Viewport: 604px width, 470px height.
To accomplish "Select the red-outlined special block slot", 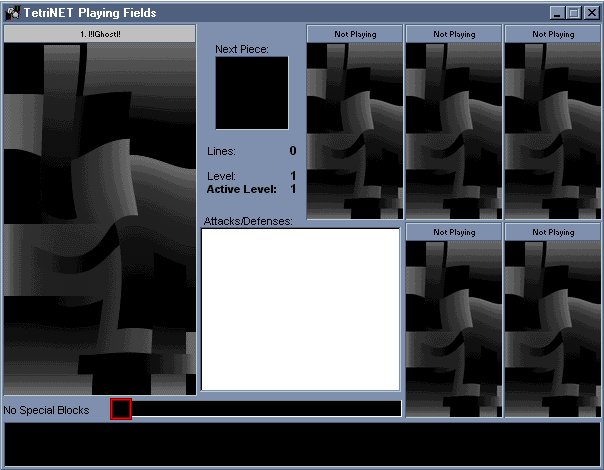I will click(121, 409).
